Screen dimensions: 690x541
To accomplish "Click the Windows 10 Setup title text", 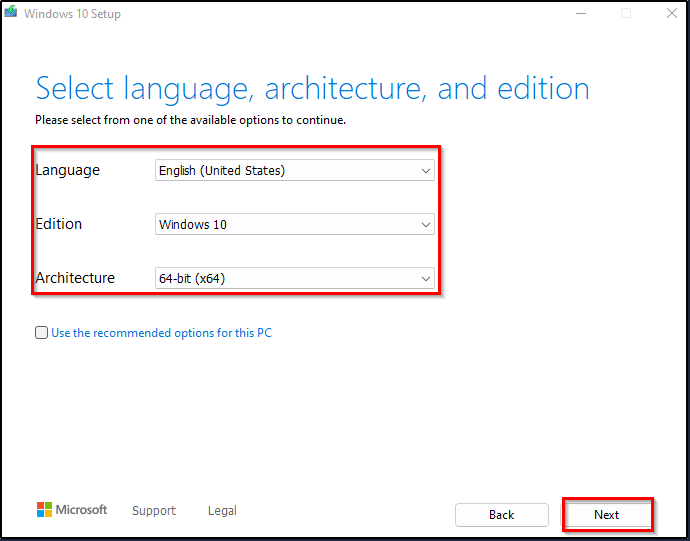I will [x=72, y=14].
